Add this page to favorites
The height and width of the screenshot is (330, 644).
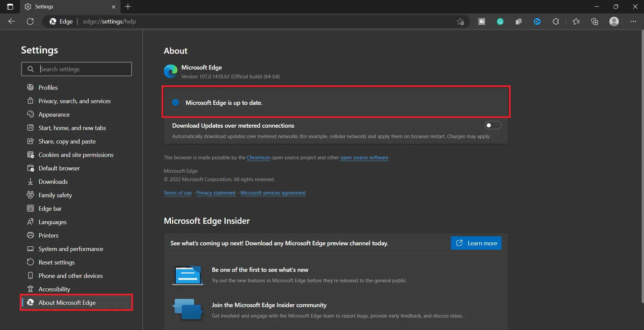point(460,22)
